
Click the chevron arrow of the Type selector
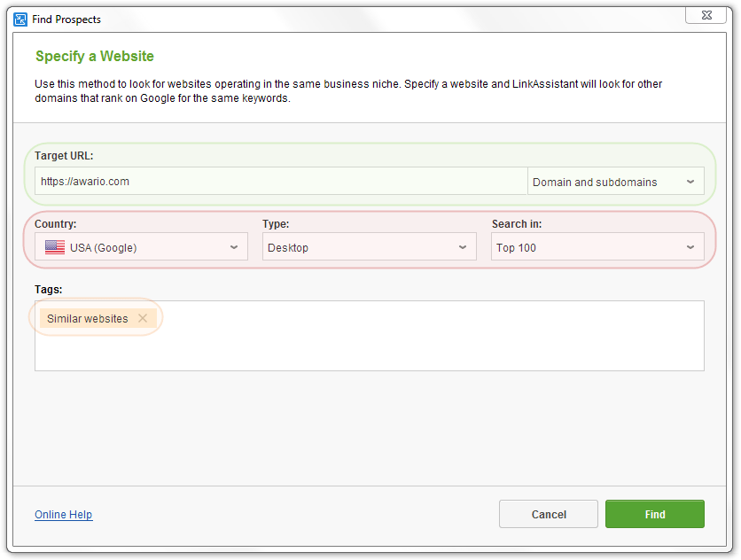(463, 248)
